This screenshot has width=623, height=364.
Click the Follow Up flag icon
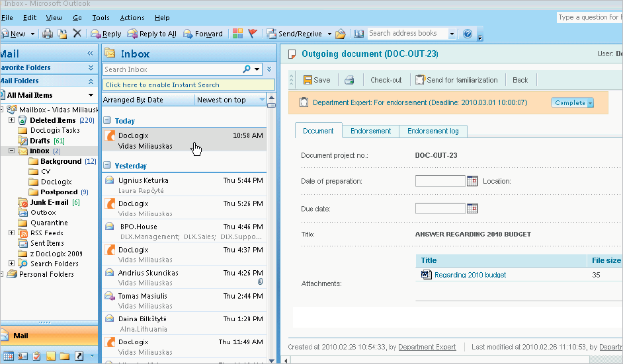(252, 33)
